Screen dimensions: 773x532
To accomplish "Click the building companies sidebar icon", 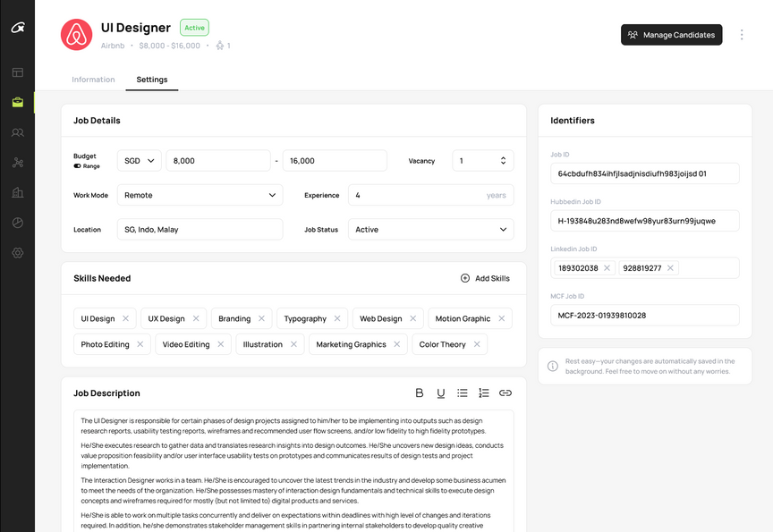I will (x=17, y=192).
